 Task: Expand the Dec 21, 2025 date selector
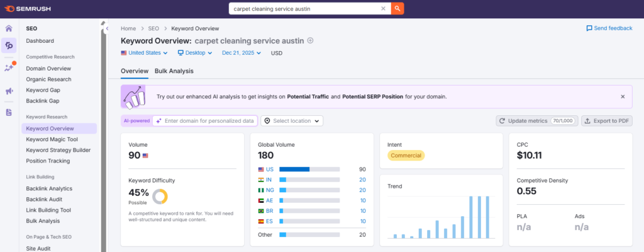241,53
